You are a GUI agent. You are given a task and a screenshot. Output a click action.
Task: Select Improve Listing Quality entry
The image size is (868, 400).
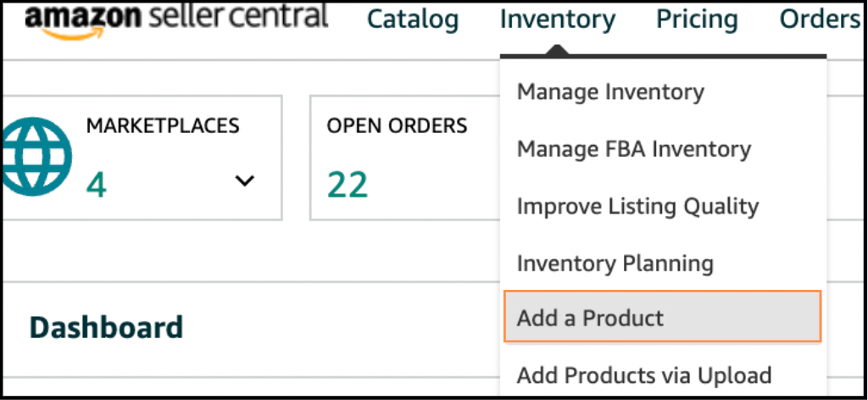[x=637, y=206]
